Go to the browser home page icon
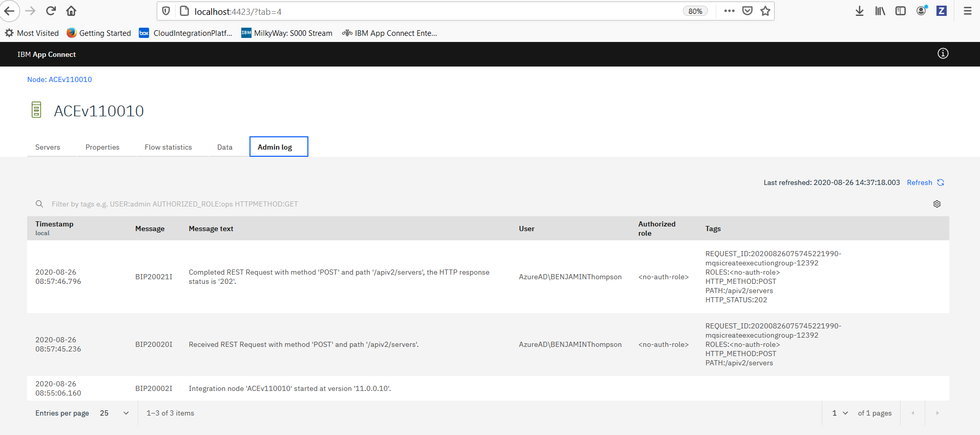 pyautogui.click(x=71, y=11)
